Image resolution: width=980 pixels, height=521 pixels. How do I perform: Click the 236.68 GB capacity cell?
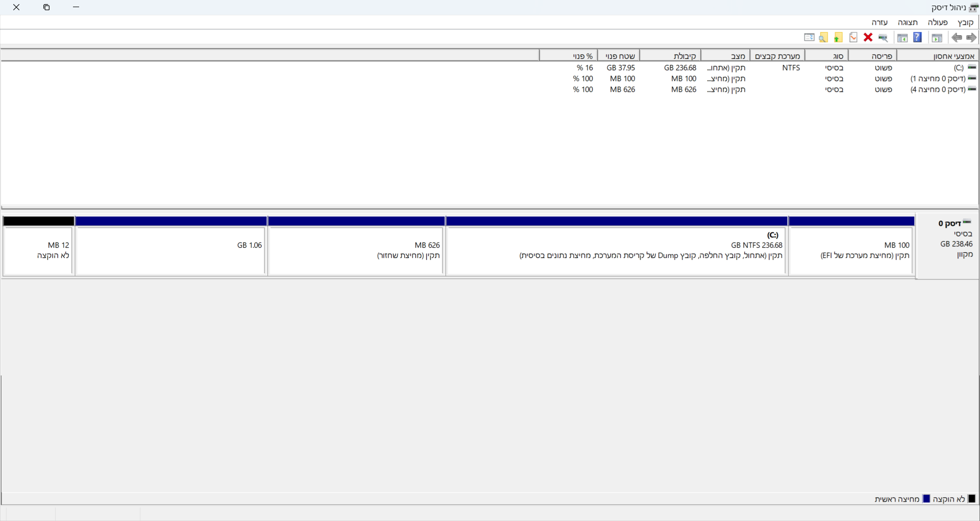coord(680,67)
